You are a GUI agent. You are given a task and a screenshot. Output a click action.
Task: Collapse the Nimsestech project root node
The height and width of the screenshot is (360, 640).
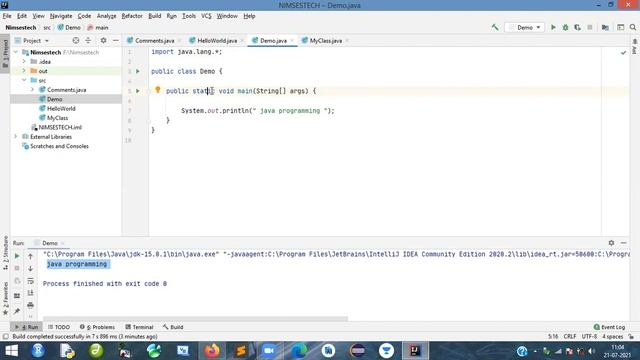pos(16,52)
